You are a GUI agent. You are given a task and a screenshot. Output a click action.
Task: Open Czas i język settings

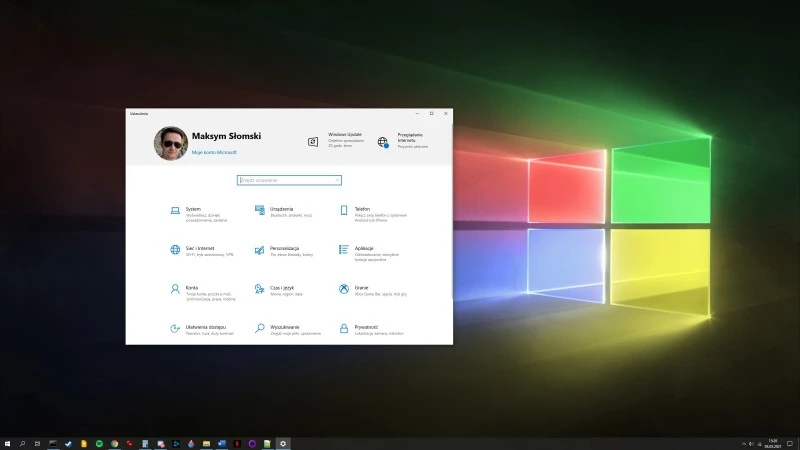pyautogui.click(x=279, y=290)
